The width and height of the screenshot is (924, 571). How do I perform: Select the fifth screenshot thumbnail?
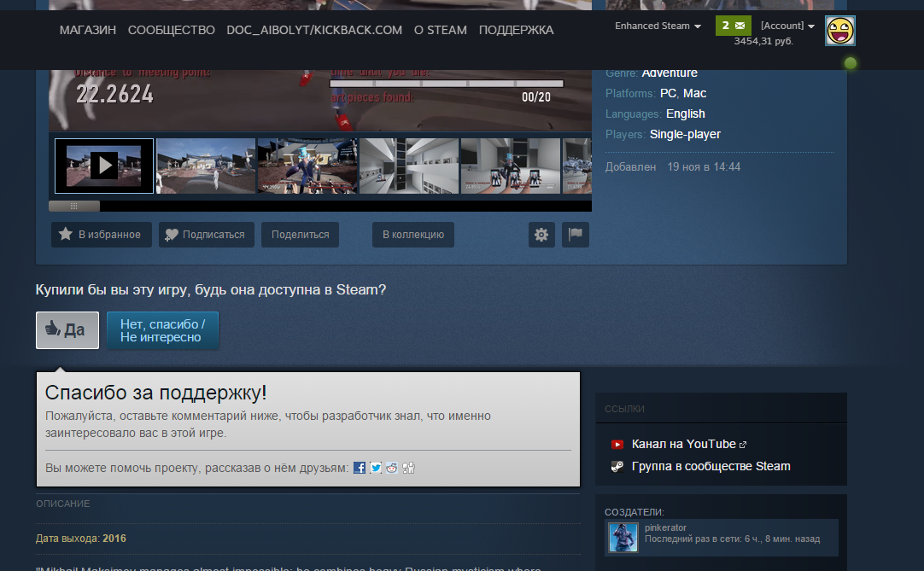[x=511, y=166]
